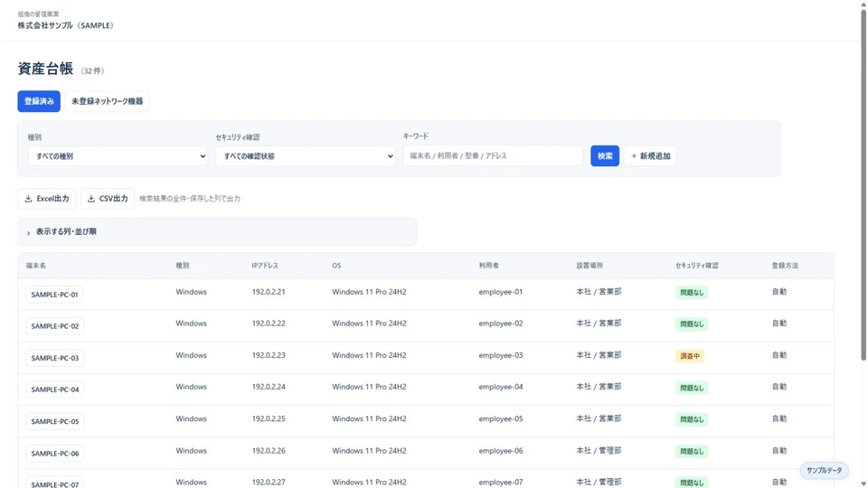This screenshot has height=488, width=868.
Task: Click the 利用者 column header
Action: click(489, 266)
